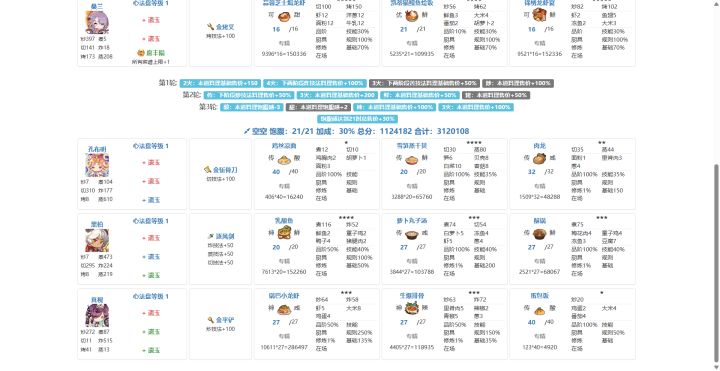Click blue quantity 20 of 乳酿鱼
Image resolution: width=720 pixels, height=371 pixels.
point(276,247)
